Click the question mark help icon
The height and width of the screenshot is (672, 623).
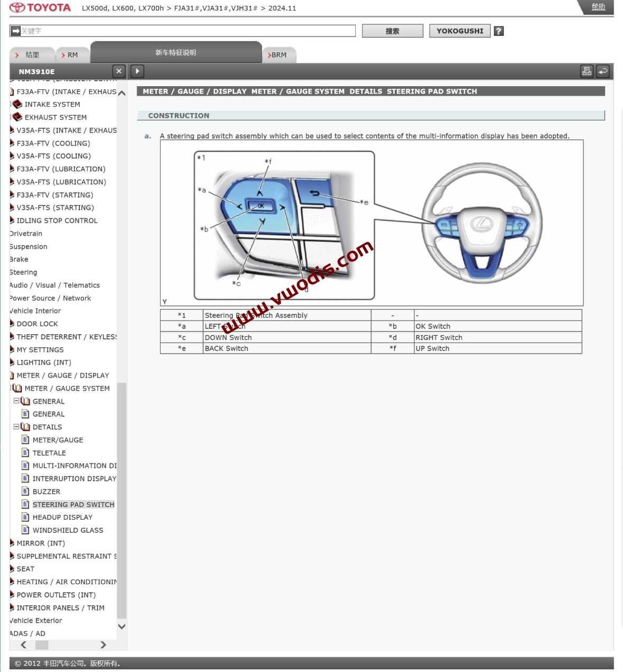(x=498, y=31)
